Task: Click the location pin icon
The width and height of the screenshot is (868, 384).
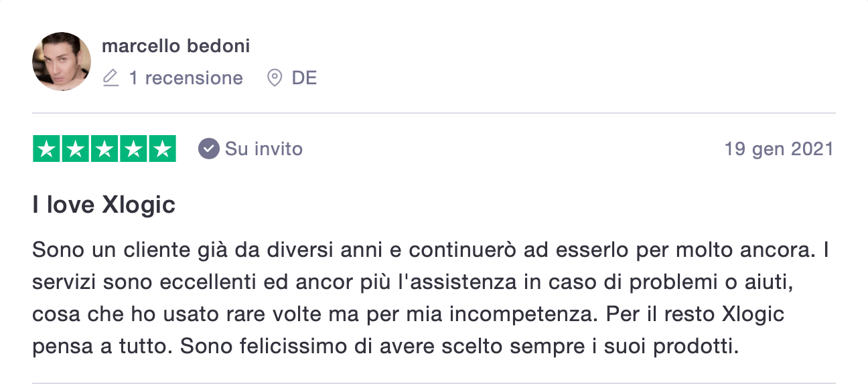Action: [x=274, y=78]
